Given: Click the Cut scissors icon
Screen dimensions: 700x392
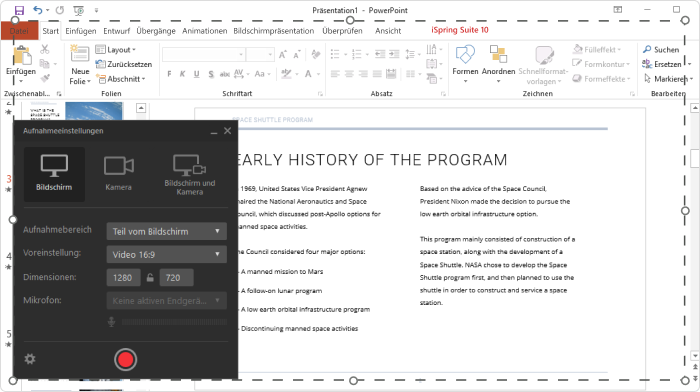Looking at the screenshot, I should (45, 49).
